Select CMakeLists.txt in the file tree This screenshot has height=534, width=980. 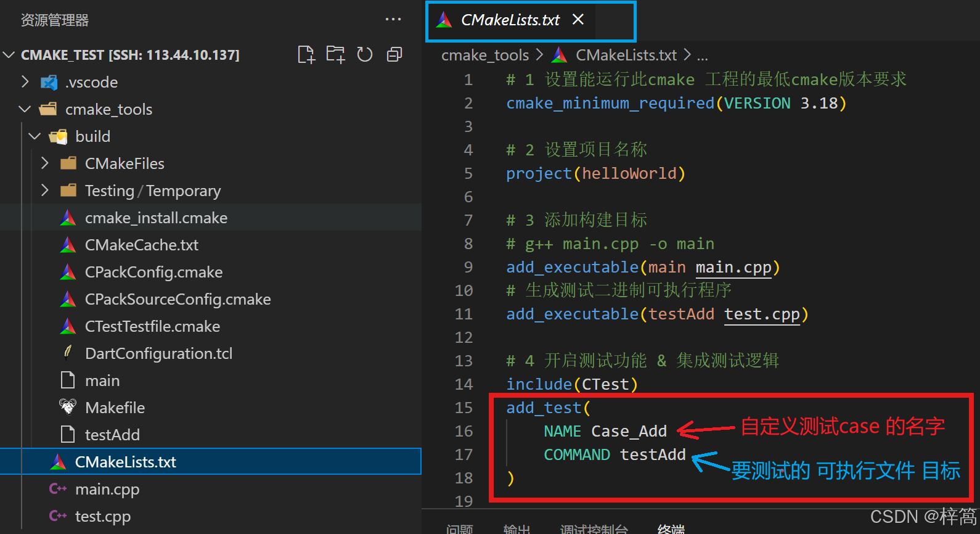click(x=211, y=462)
